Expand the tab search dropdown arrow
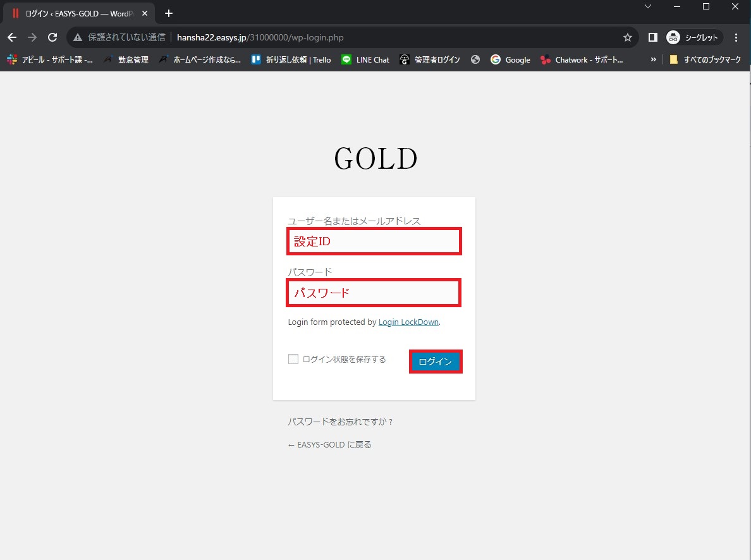The width and height of the screenshot is (751, 560). (647, 6)
